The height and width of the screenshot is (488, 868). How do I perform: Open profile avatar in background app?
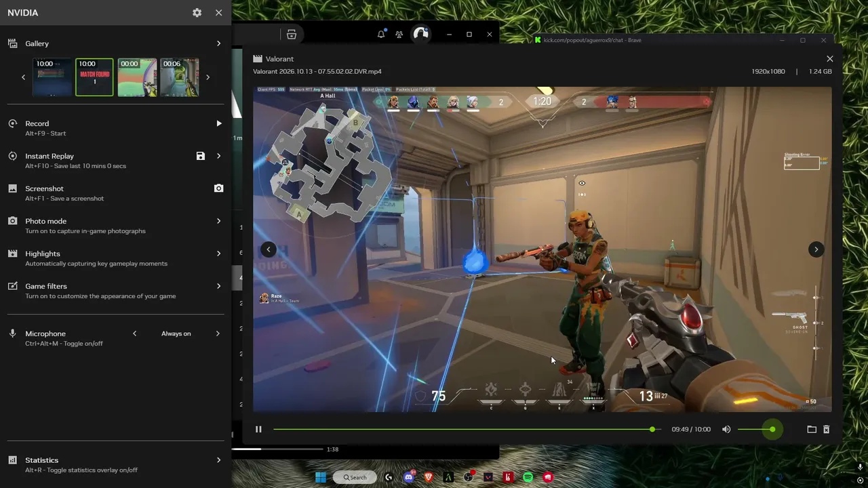coord(421,34)
